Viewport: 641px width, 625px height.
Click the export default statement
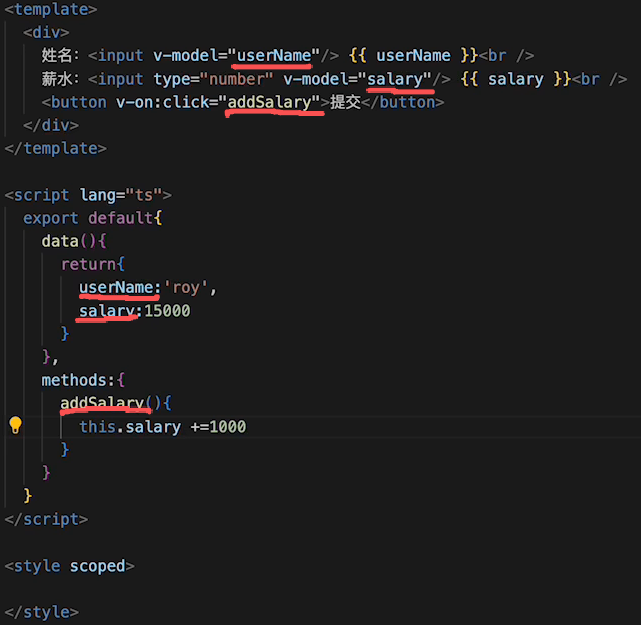click(x=92, y=218)
